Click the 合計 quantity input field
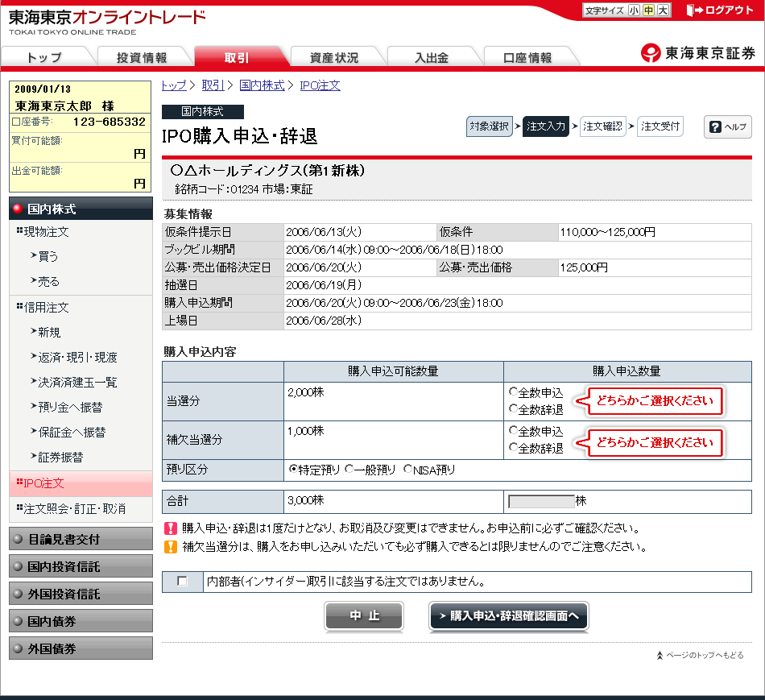The width and height of the screenshot is (765, 700). pos(541,502)
